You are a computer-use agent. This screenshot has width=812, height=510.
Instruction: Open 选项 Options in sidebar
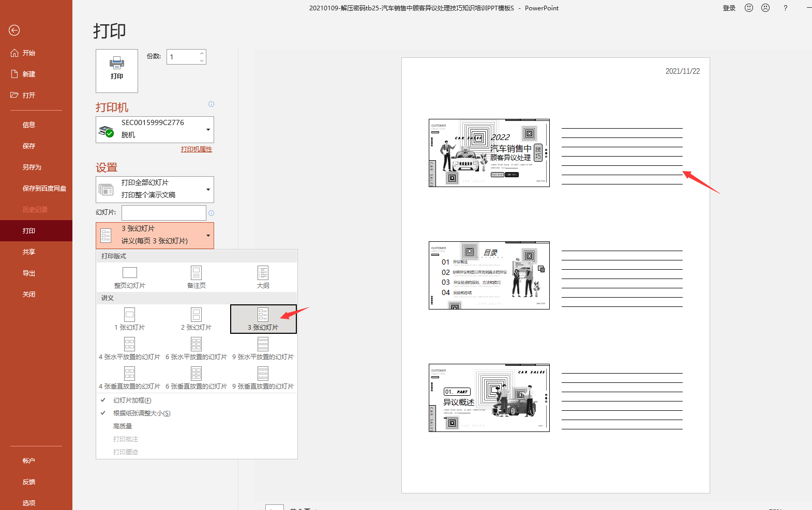tap(36, 503)
